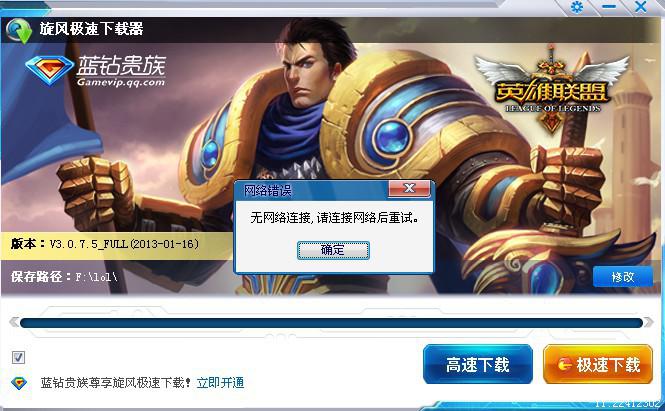The width and height of the screenshot is (665, 411).
Task: Click the Gamevip.qq.com address text
Action: click(x=121, y=82)
